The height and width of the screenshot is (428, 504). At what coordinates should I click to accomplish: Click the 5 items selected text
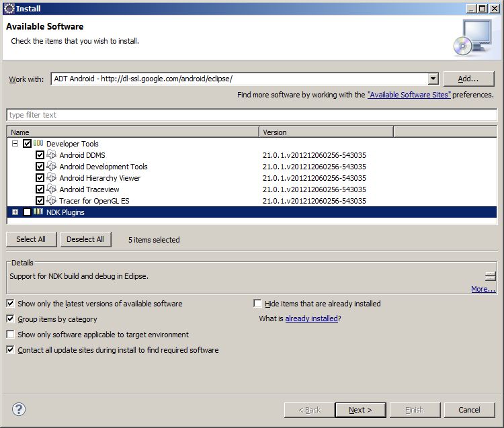(x=154, y=240)
